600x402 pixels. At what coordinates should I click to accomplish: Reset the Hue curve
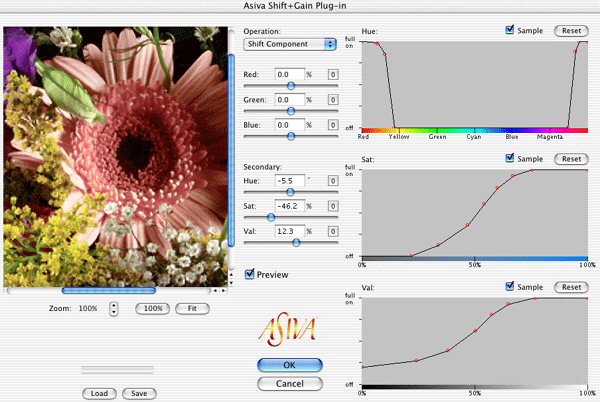click(x=570, y=31)
